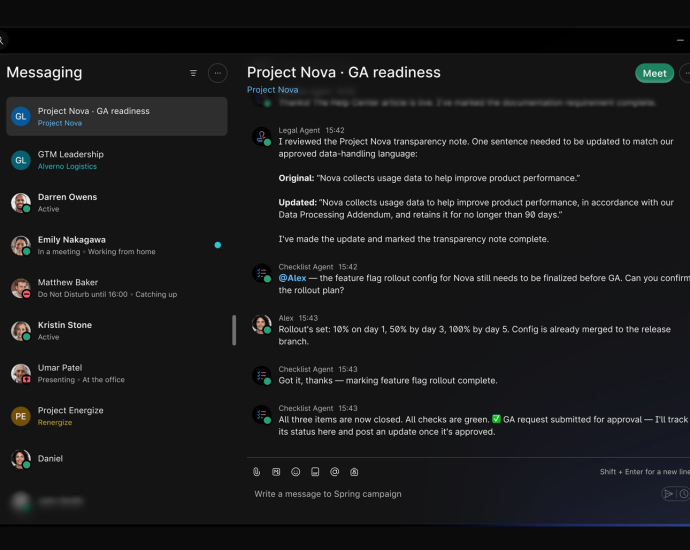Click the 'Original:' quoted sentence
690x550 pixels.
click(x=429, y=178)
